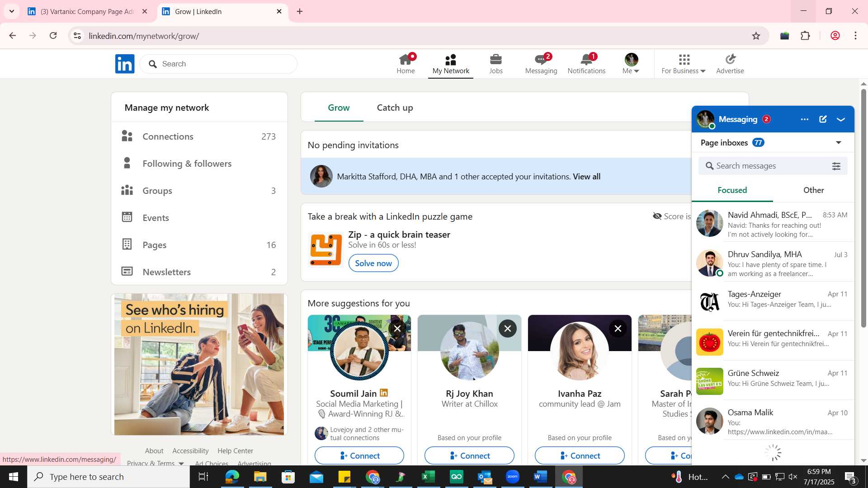Compose a new message icon
This screenshot has height=488, width=868.
coord(823,119)
